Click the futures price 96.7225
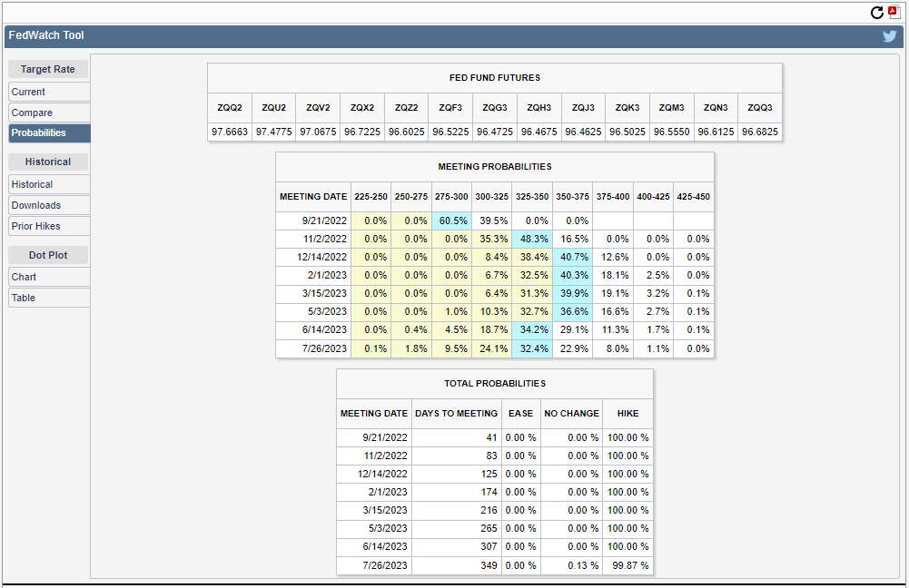The height and width of the screenshot is (588, 909). [x=362, y=132]
